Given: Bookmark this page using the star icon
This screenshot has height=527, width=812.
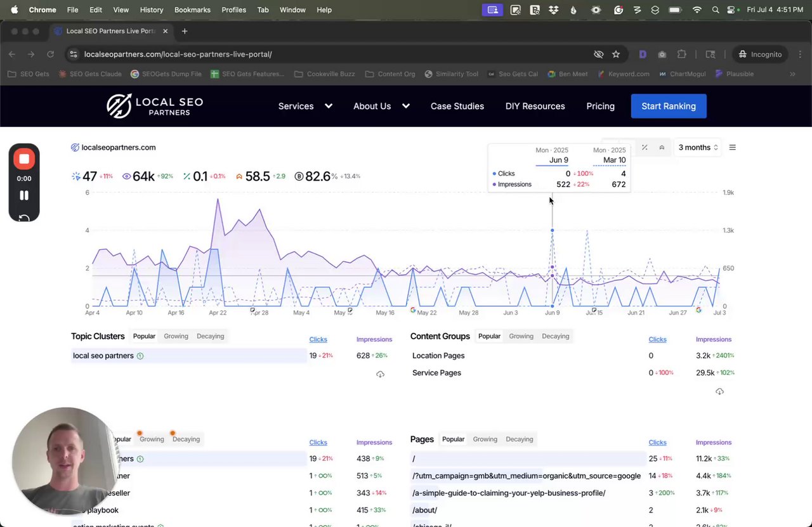Looking at the screenshot, I should 615,55.
